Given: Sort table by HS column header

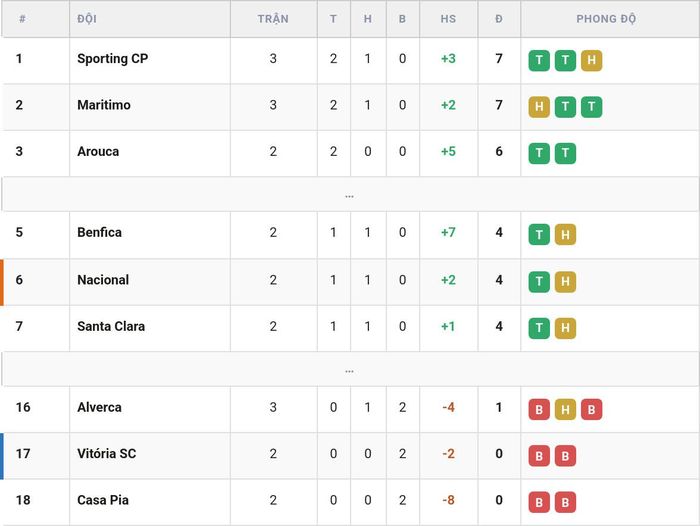Looking at the screenshot, I should [448, 19].
